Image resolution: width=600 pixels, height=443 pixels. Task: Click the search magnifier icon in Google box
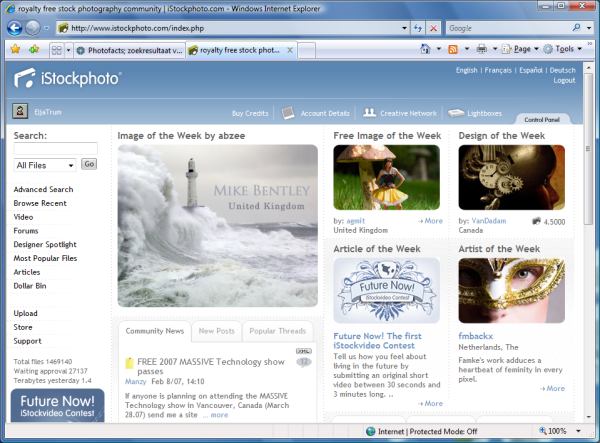point(577,28)
